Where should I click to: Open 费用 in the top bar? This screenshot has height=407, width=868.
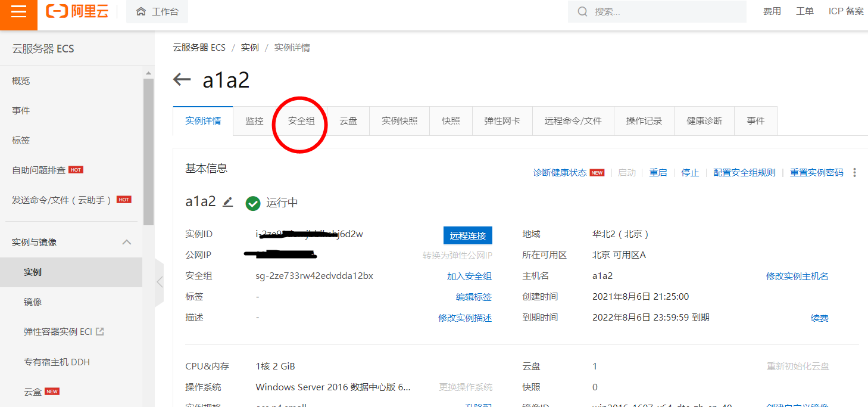pos(772,11)
